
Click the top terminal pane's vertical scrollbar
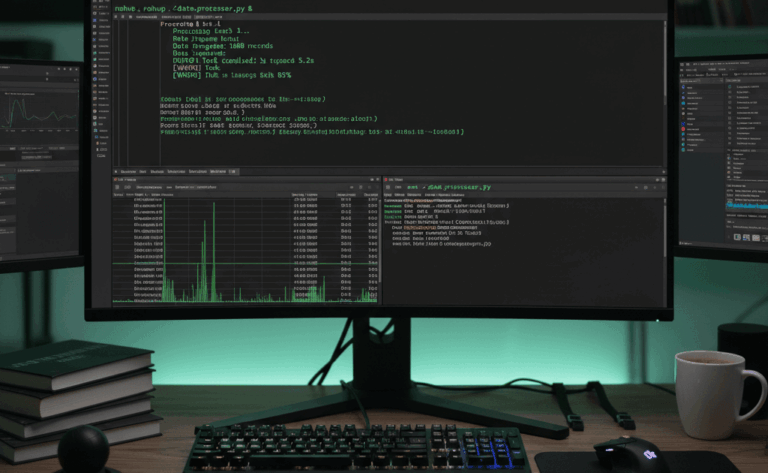tap(665, 65)
